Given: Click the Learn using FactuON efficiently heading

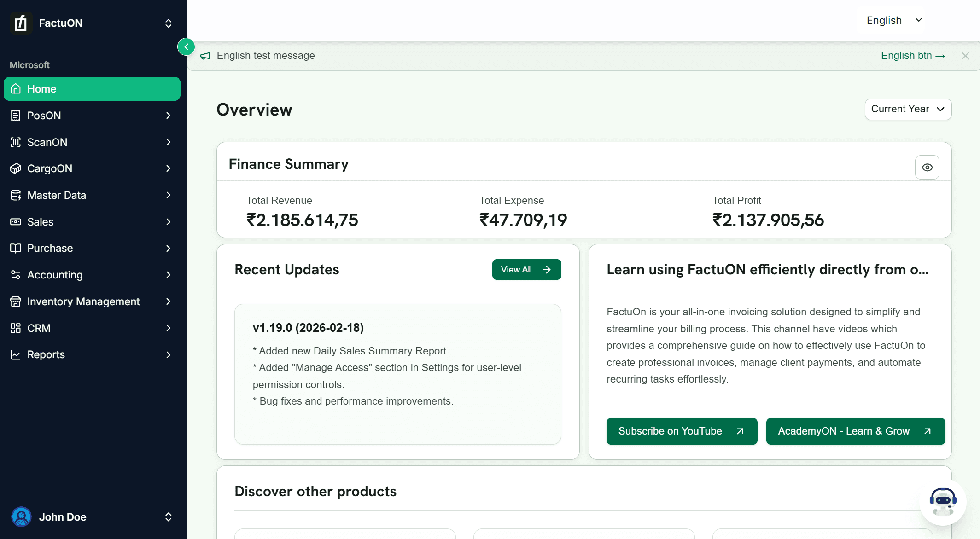Looking at the screenshot, I should click(767, 269).
